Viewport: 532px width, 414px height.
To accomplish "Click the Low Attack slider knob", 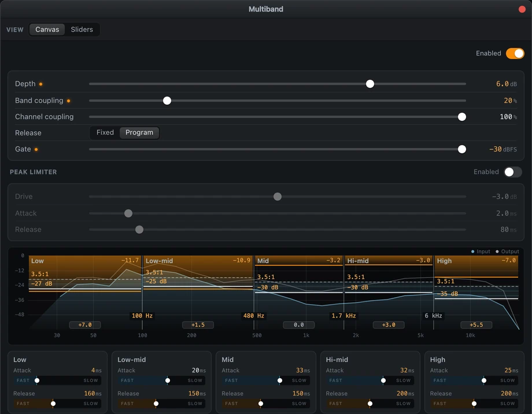I will pos(37,380).
